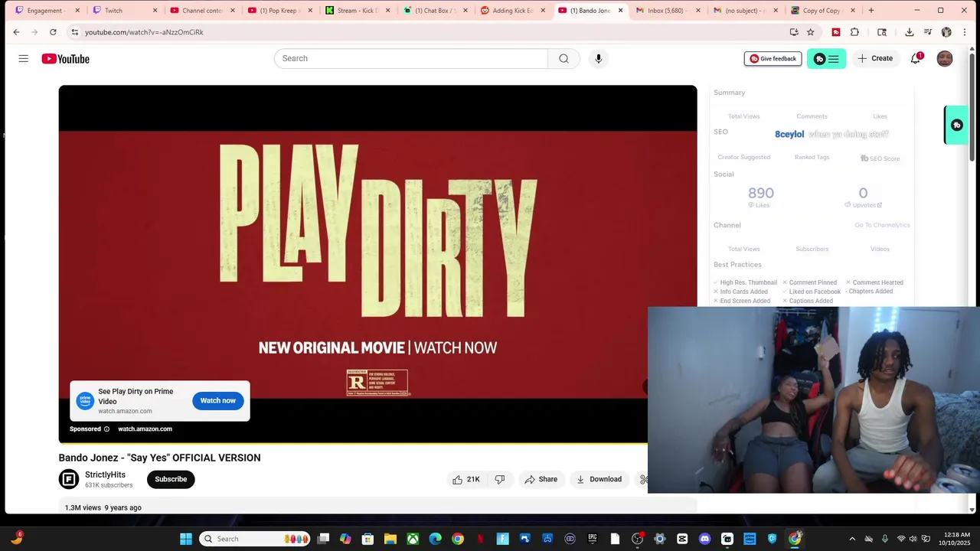Click the SEO Score label
Viewport: 980px width, 551px height.
point(880,158)
